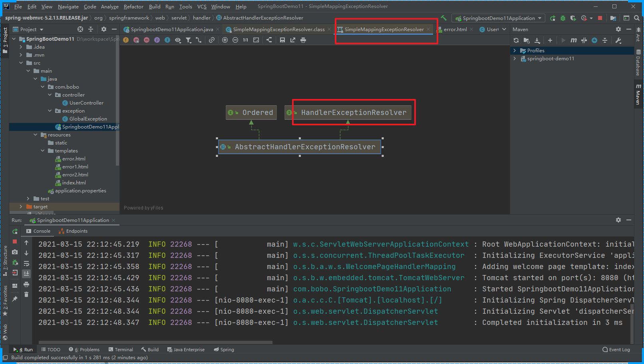
Task: Toggle Properties visibility in diagram toolbar
Action: pos(157,40)
